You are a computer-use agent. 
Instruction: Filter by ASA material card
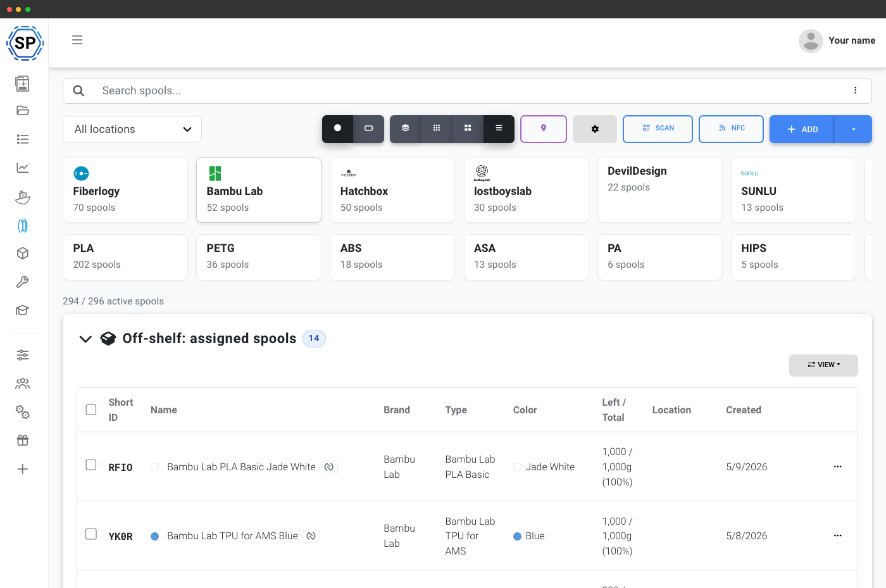tap(527, 257)
